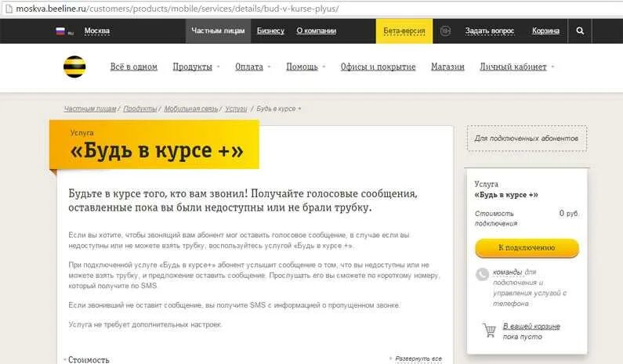Viewport: 623px width, 364px height.
Task: Open the Бета-версия yellow tab
Action: point(404,31)
